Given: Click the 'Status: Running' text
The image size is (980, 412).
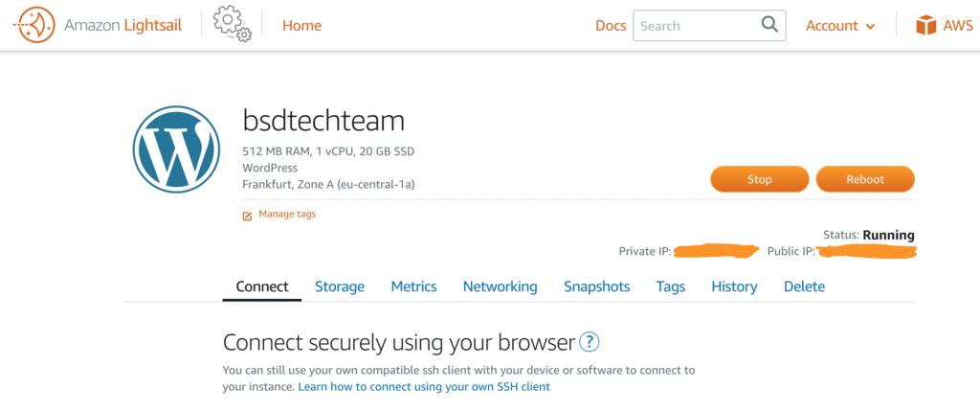Looking at the screenshot, I should point(869,236).
